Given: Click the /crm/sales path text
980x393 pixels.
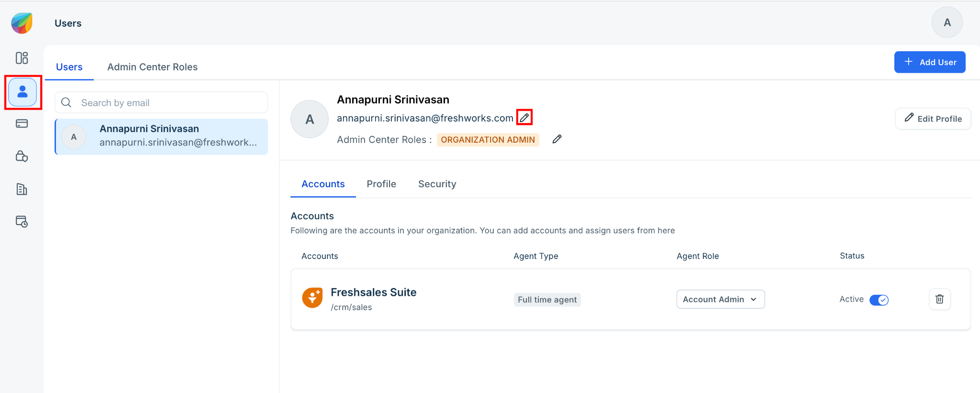Looking at the screenshot, I should click(351, 307).
